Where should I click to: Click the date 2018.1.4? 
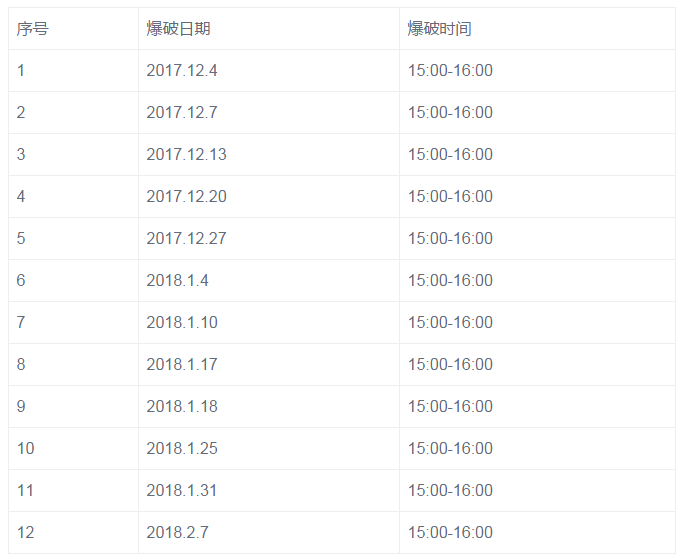pyautogui.click(x=177, y=281)
